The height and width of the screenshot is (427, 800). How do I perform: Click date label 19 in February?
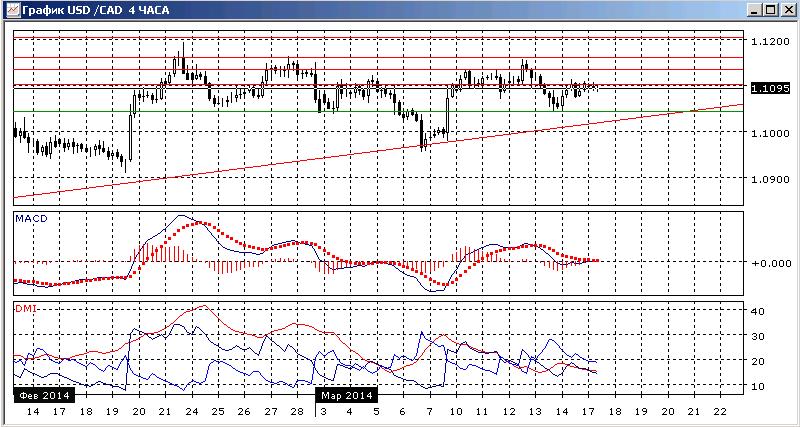coord(112,411)
